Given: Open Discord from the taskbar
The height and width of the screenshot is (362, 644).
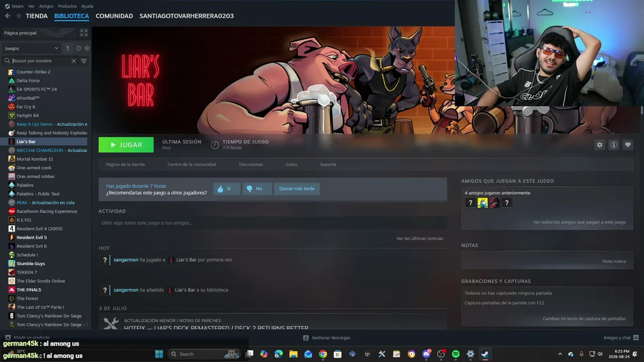Looking at the screenshot, I should click(427, 354).
